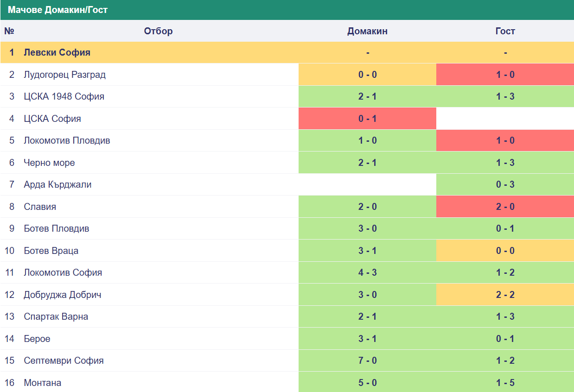574x392 pixels.
Task: Open ЦСКА София team link
Action: (52, 119)
